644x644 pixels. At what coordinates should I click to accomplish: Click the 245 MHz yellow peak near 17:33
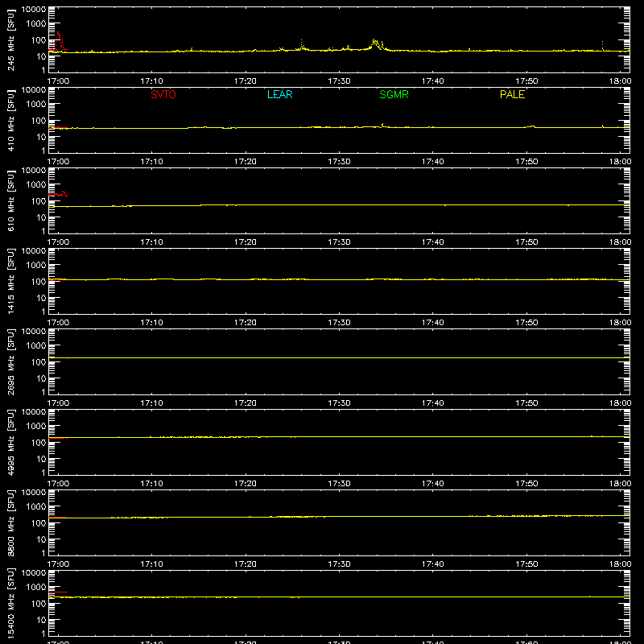coord(375,43)
